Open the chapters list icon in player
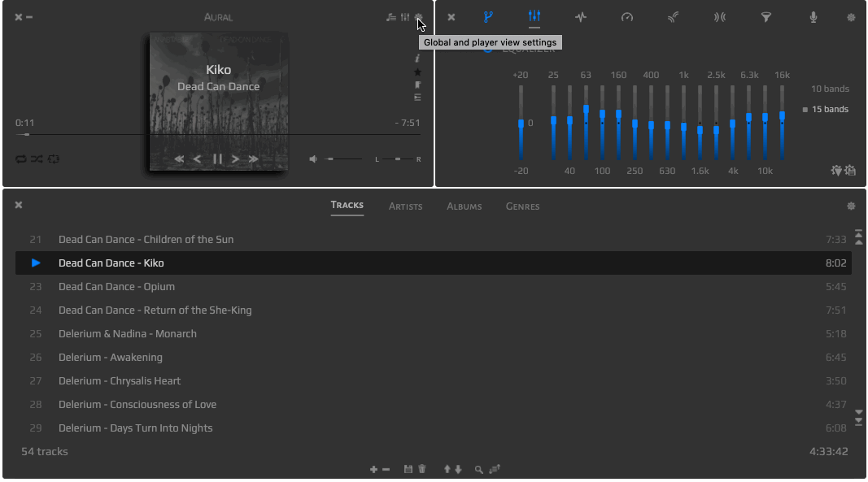This screenshot has width=868, height=482. (x=417, y=98)
